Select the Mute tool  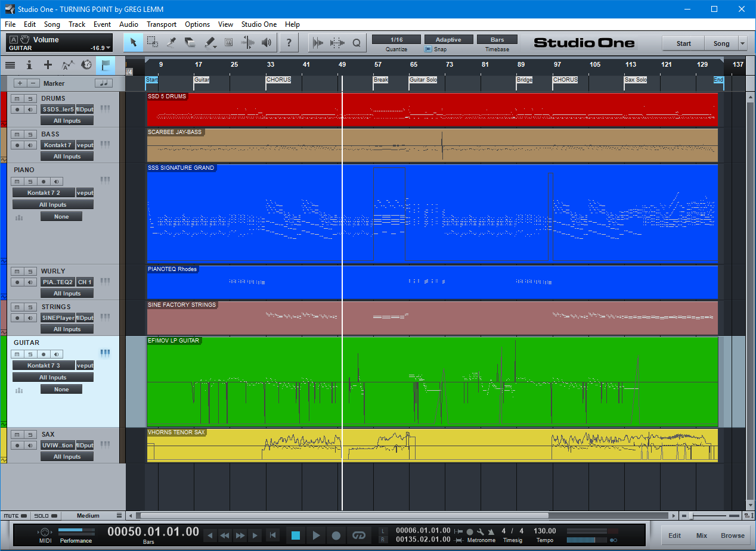228,42
